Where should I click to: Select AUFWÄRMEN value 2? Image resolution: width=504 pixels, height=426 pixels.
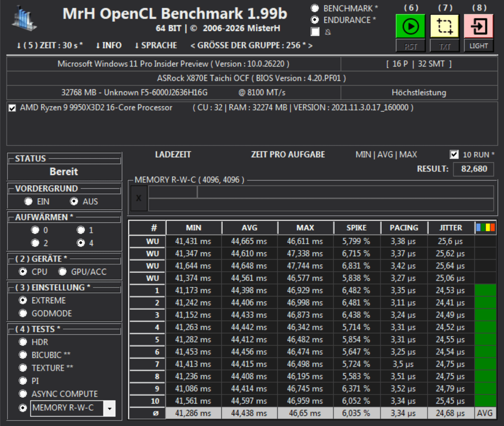point(35,243)
